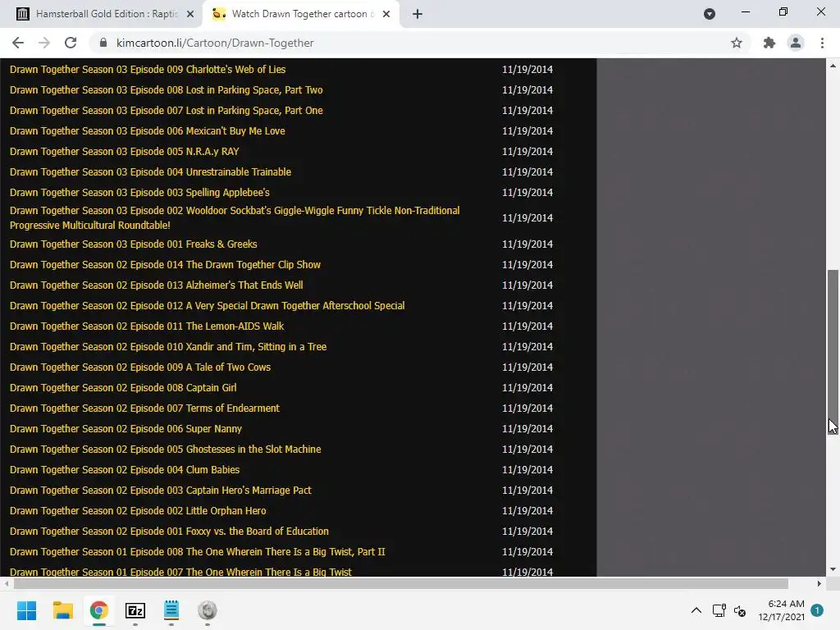Open Xandir and Tim, Sitting in a Tree
Screen dimensions: 840x630
[x=168, y=347]
